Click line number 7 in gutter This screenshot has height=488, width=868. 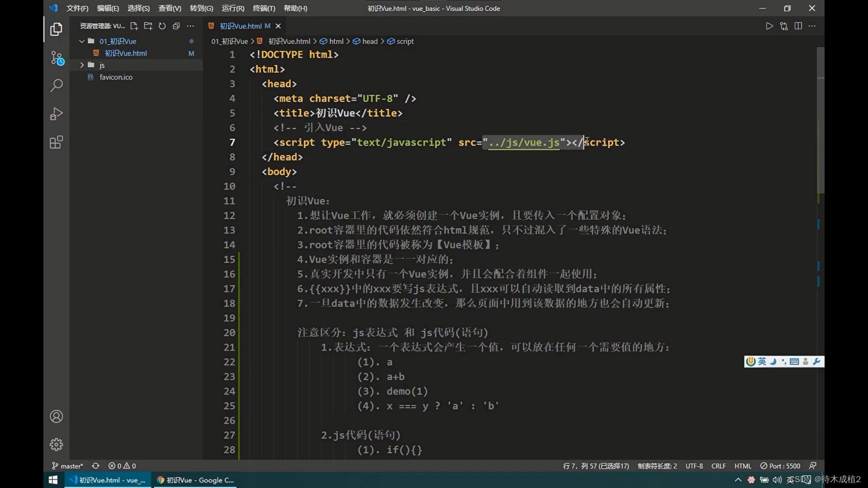click(x=232, y=142)
